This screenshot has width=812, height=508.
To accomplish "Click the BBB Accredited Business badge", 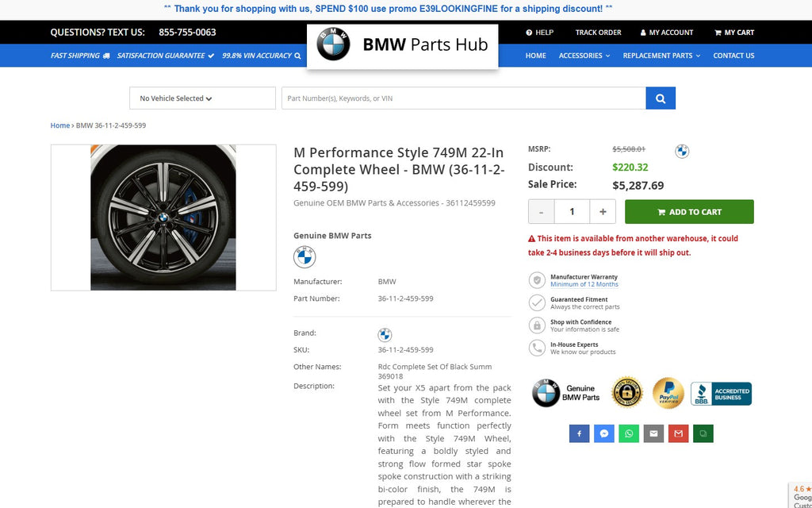I will point(721,394).
